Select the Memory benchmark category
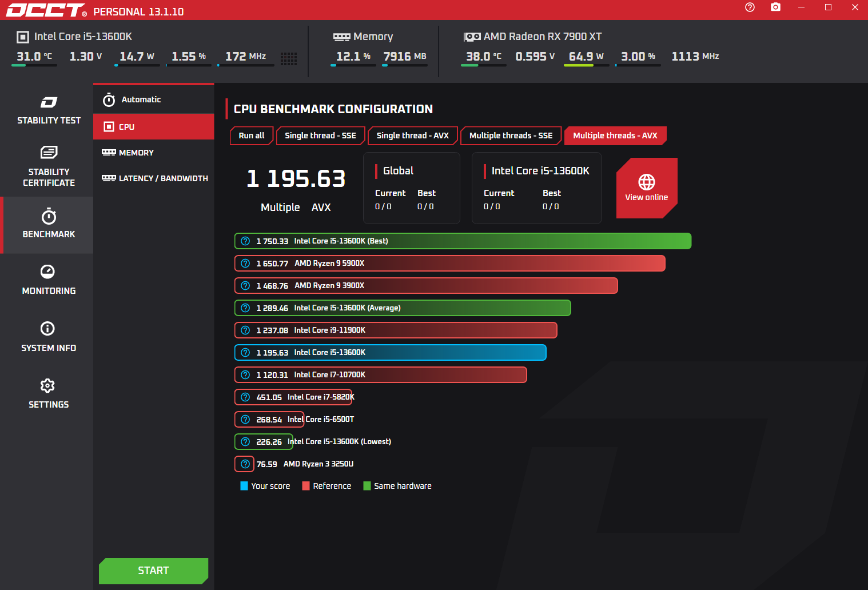 [153, 153]
